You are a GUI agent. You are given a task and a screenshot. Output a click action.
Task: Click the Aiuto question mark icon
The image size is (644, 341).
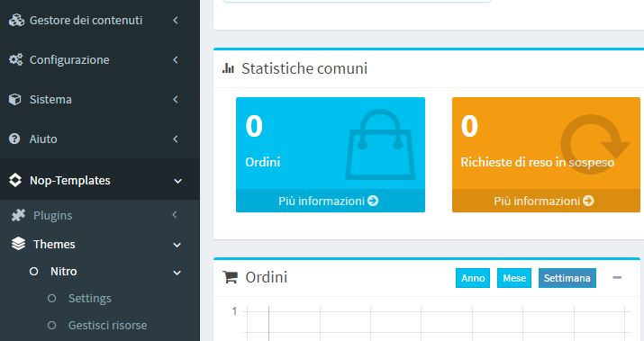click(14, 139)
